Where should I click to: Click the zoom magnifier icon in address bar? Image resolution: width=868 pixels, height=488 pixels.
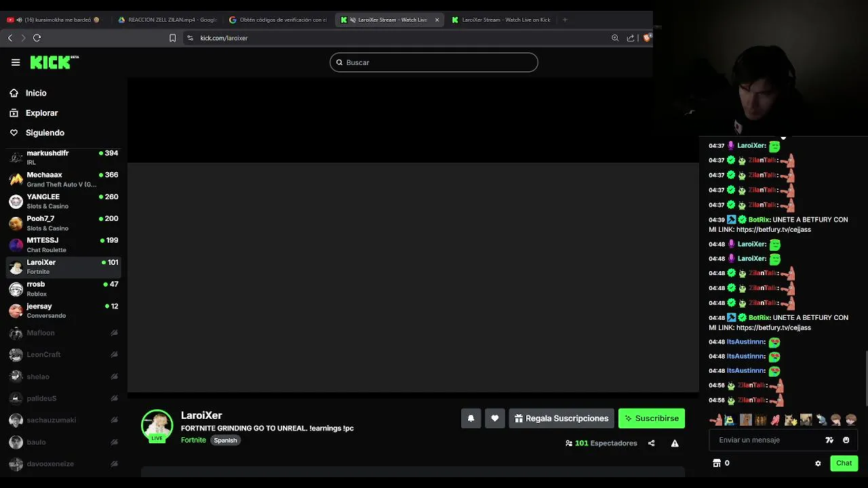[615, 38]
